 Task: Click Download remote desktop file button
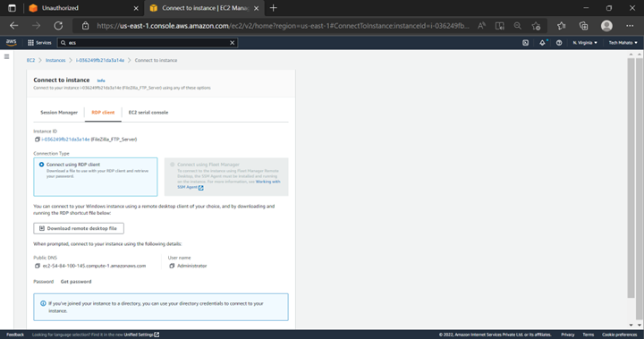pos(79,228)
